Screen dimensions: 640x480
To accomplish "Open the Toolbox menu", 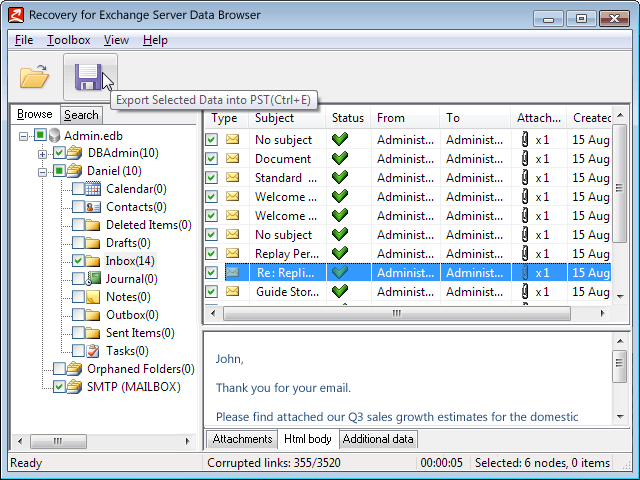I will point(68,40).
